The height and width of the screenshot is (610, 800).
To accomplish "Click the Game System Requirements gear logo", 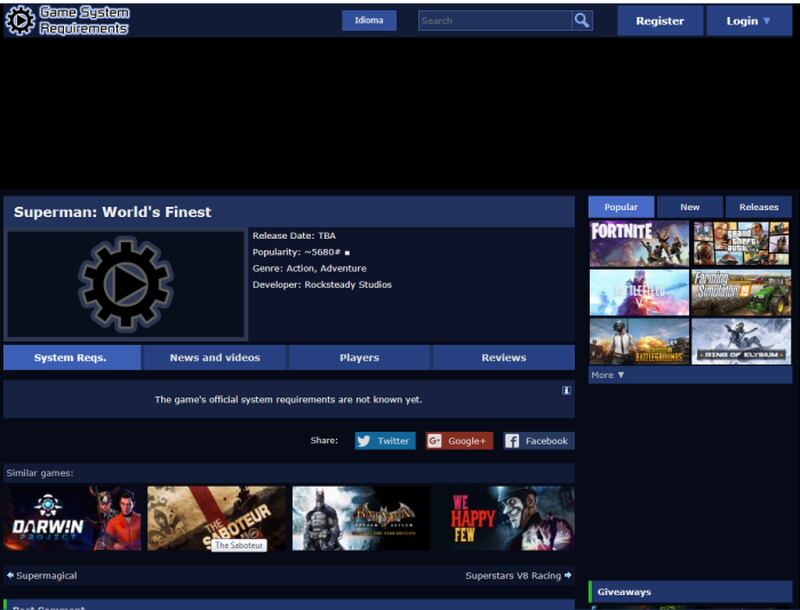I will tap(20, 20).
